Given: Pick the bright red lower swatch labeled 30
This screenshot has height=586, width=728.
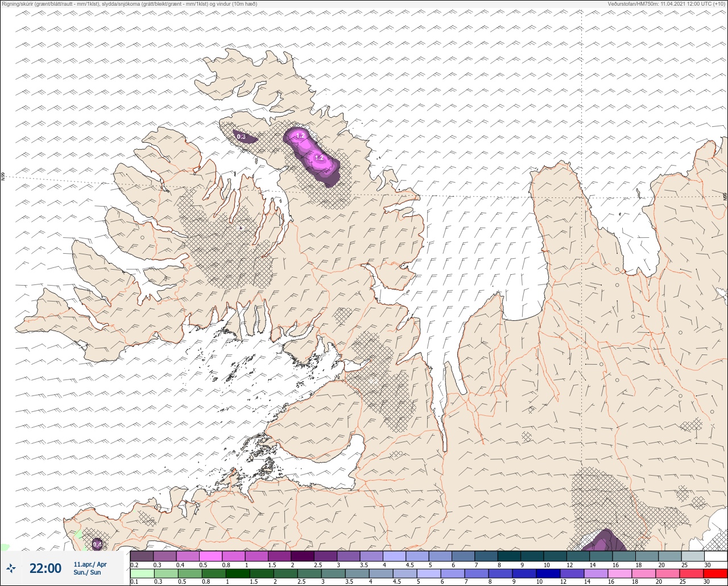Looking at the screenshot, I should point(715,573).
